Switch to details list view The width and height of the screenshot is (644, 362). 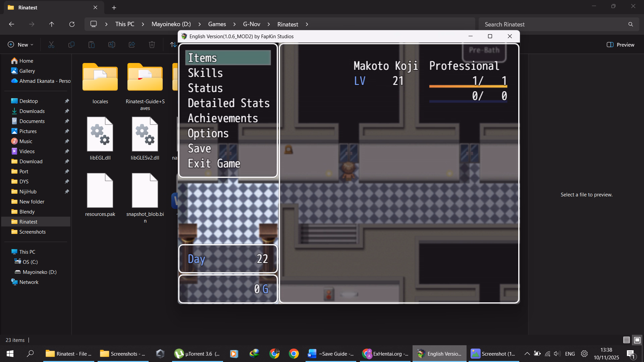pos(626,340)
